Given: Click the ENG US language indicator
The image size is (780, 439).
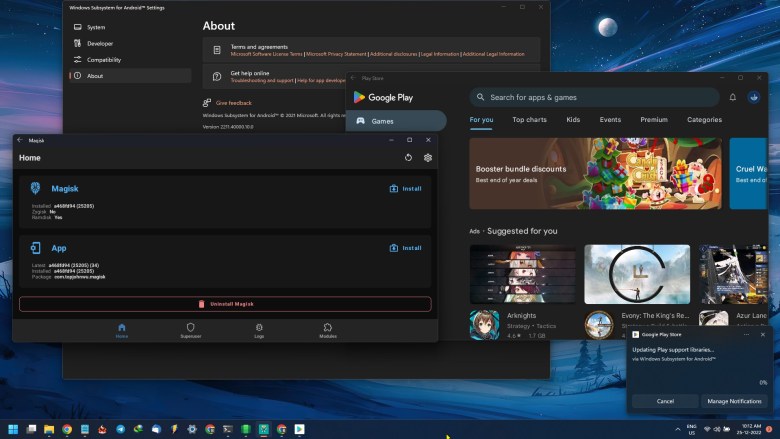Looking at the screenshot, I should pyautogui.click(x=691, y=430).
